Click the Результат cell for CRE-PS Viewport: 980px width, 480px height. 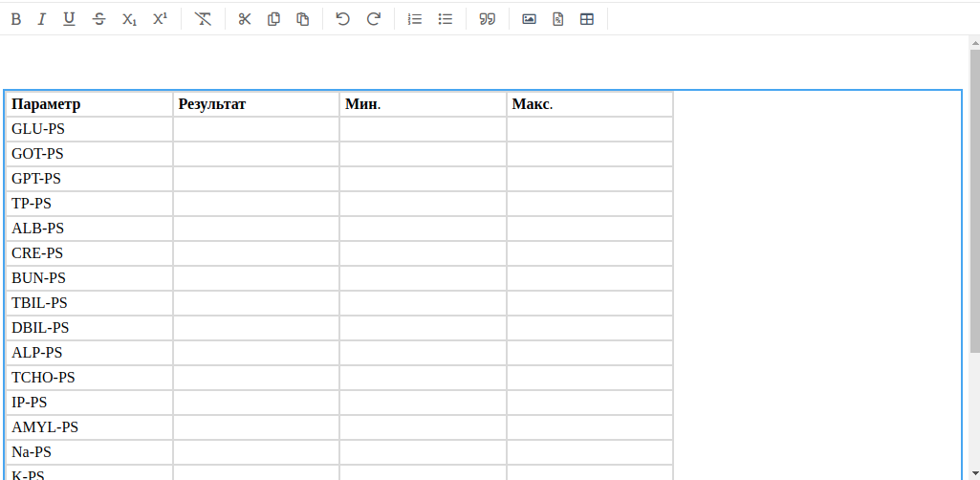pyautogui.click(x=256, y=253)
